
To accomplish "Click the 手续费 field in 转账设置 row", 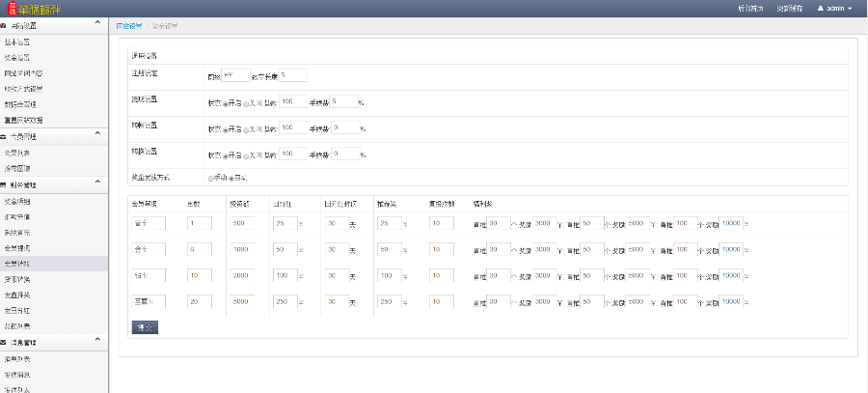I will tap(344, 127).
